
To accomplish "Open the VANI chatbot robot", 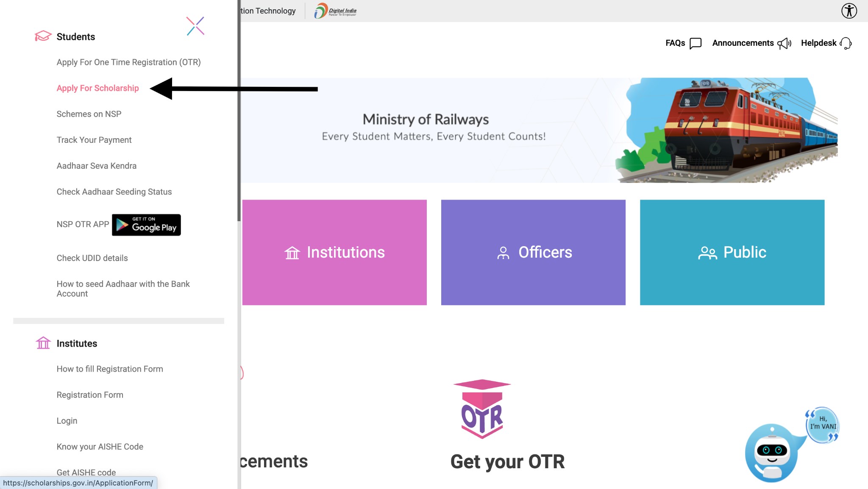I will pyautogui.click(x=771, y=453).
